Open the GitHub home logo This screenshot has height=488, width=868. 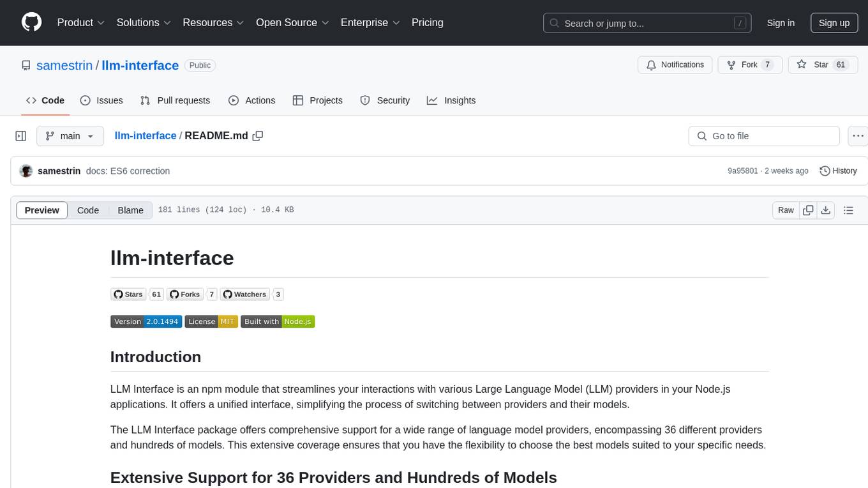[31, 22]
